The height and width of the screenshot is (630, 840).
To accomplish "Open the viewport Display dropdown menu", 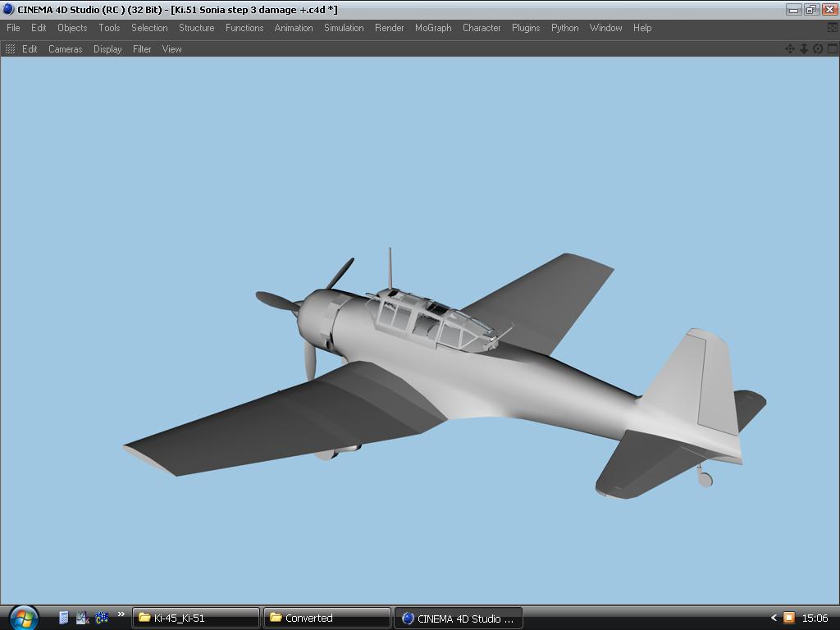I will pyautogui.click(x=107, y=49).
